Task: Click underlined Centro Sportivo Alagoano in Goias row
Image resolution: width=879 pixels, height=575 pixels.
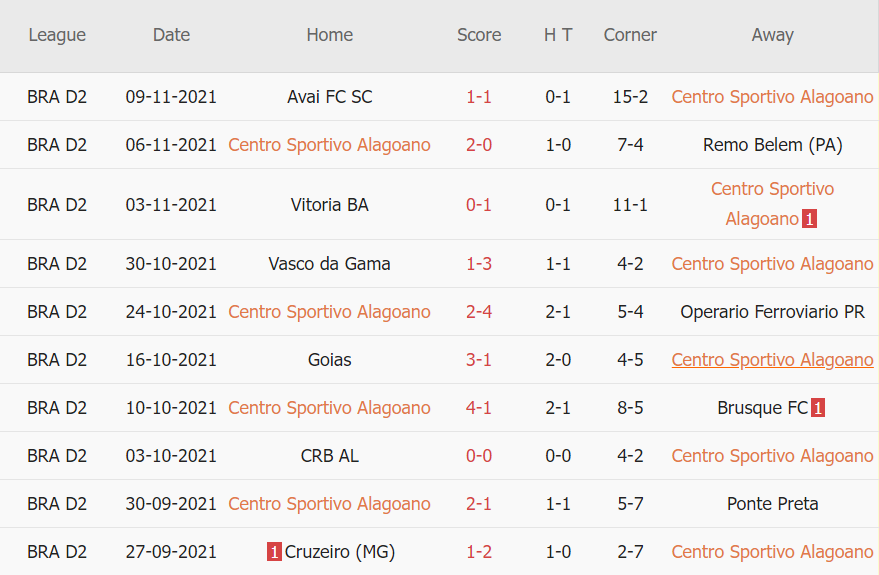Action: pos(772,360)
